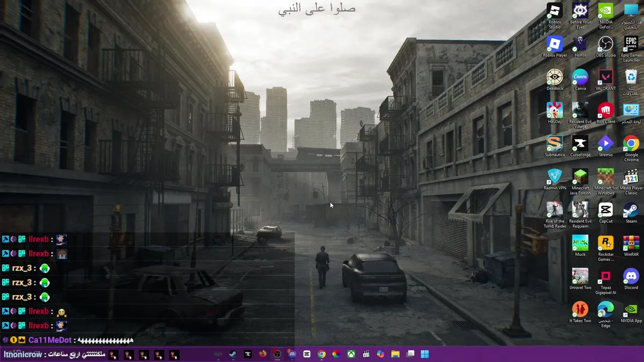
Task: Open the CurseForge desktop shortcut
Action: pyautogui.click(x=580, y=146)
